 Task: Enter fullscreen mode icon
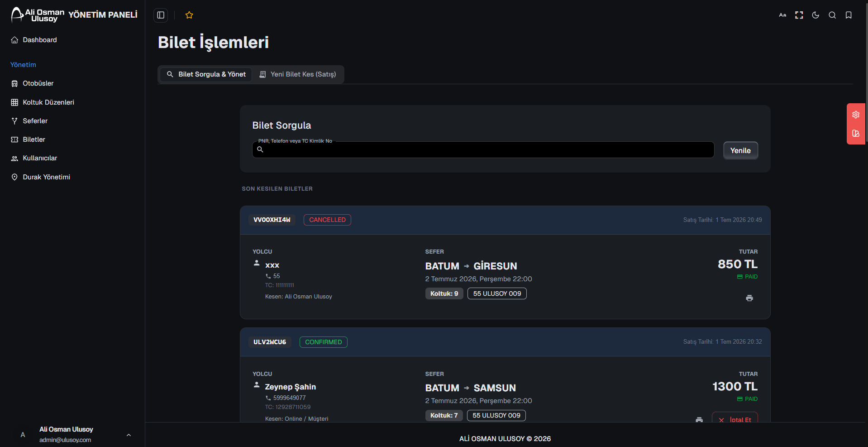799,15
